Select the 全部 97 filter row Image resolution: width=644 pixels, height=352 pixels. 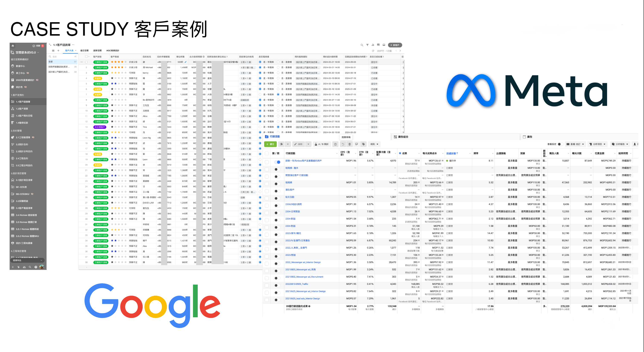(63, 62)
